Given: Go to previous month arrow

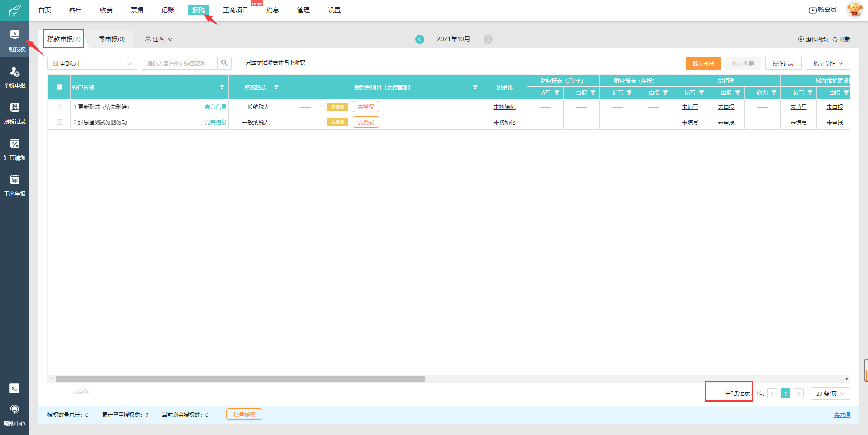Looking at the screenshot, I should coord(420,39).
